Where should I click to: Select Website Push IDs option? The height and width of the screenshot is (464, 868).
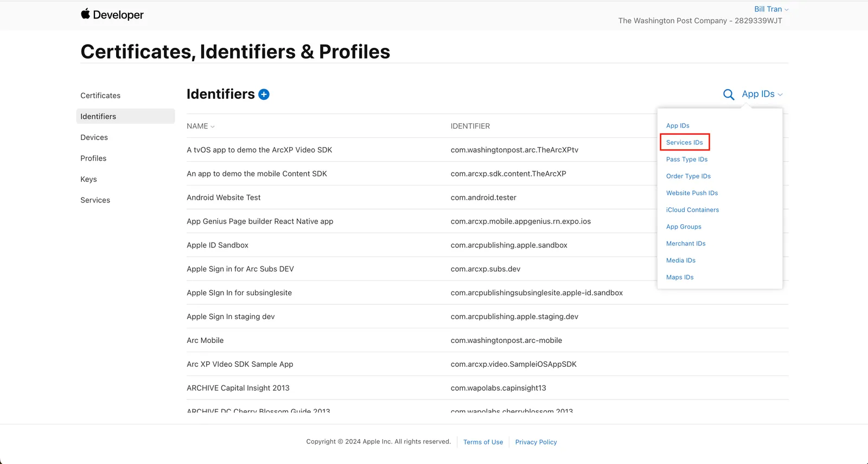(692, 193)
